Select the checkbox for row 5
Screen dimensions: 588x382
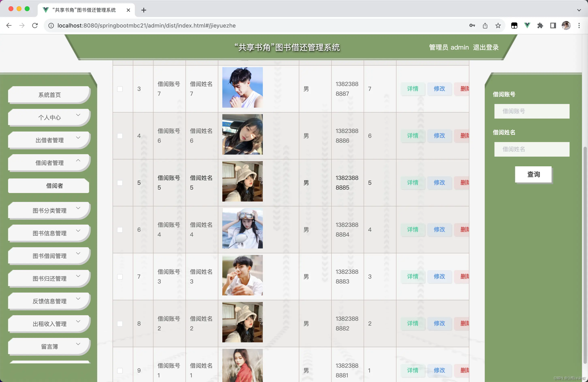point(120,183)
